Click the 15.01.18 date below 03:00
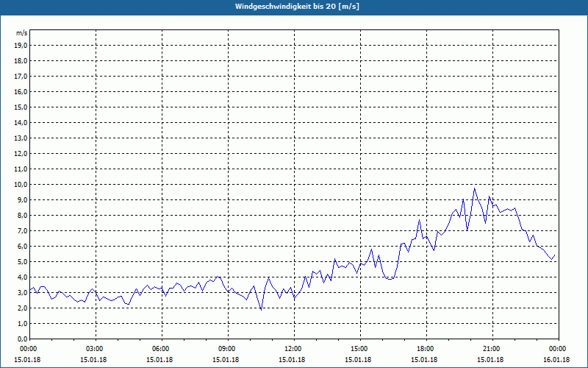Screen dimensions: 588x368 coord(93,360)
